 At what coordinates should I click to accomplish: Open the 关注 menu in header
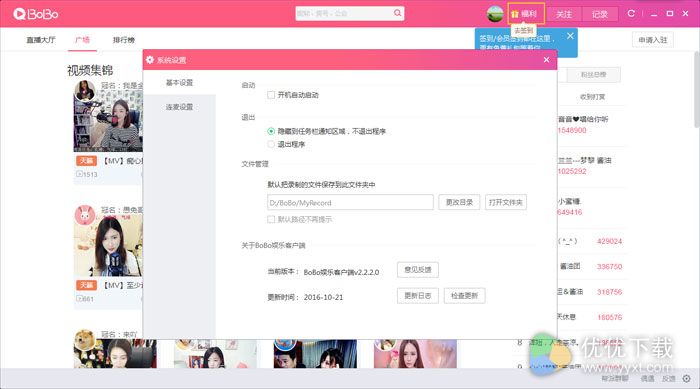pos(564,14)
